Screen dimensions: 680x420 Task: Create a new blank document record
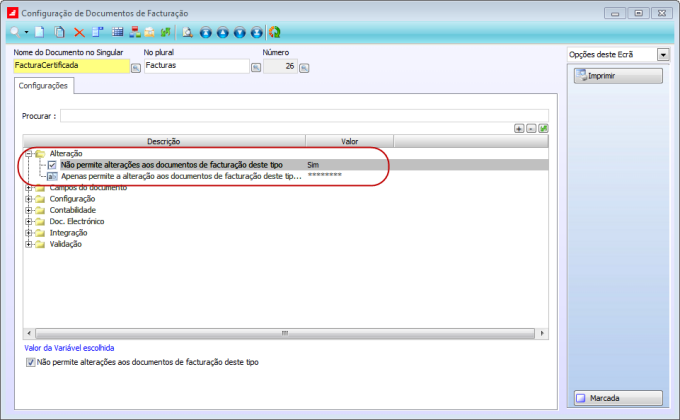[39, 32]
